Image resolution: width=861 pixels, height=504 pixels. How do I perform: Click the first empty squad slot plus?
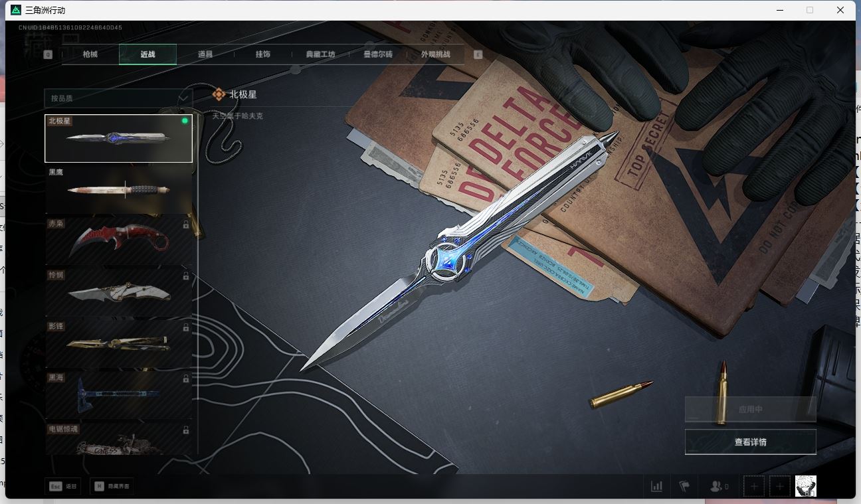click(754, 486)
